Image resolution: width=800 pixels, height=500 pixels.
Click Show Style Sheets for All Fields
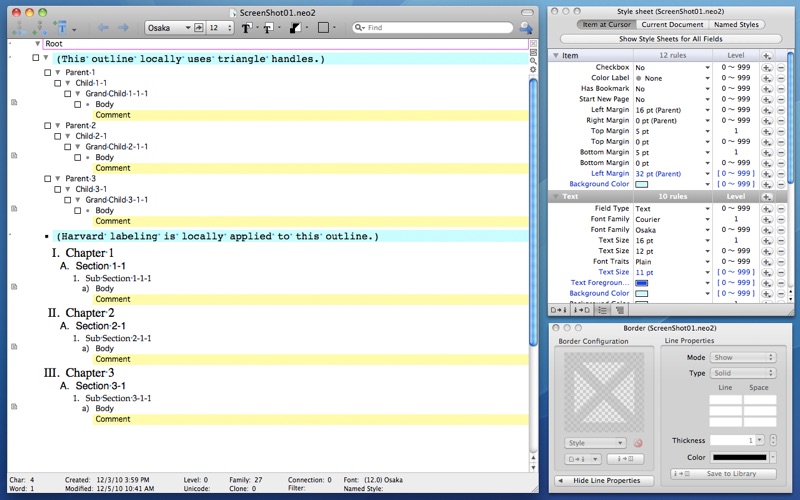click(x=671, y=39)
